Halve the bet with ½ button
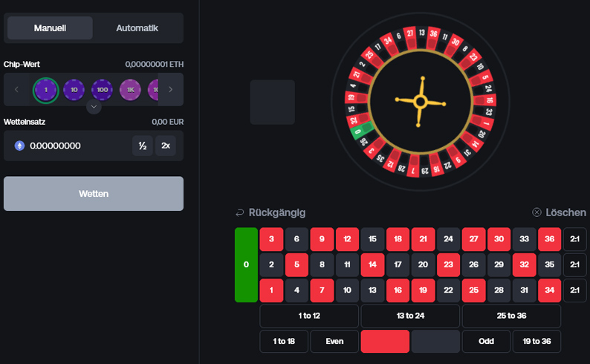590x364 pixels. [142, 146]
